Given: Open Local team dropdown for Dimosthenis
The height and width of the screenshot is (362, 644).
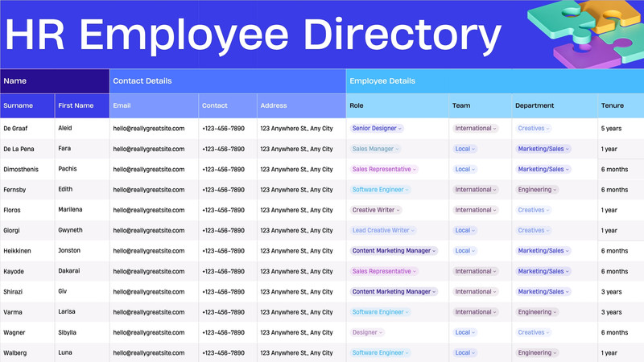Looking at the screenshot, I should pyautogui.click(x=464, y=169).
